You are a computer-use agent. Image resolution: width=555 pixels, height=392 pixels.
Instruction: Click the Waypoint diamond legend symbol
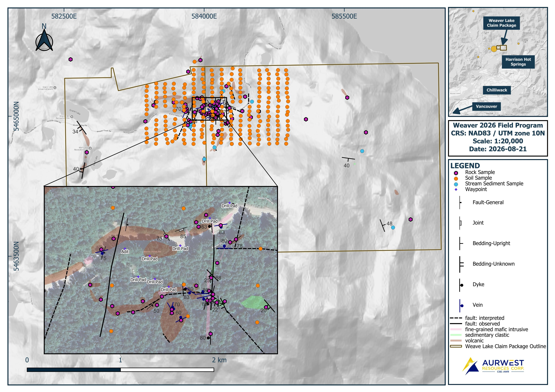[456, 190]
